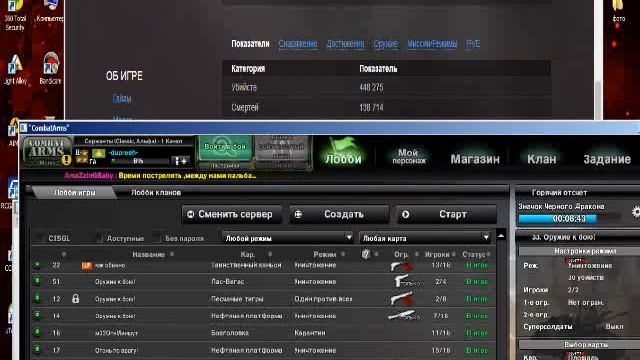Sort rooms by Огр. column
The height and width of the screenshot is (360, 640).
[x=406, y=254]
